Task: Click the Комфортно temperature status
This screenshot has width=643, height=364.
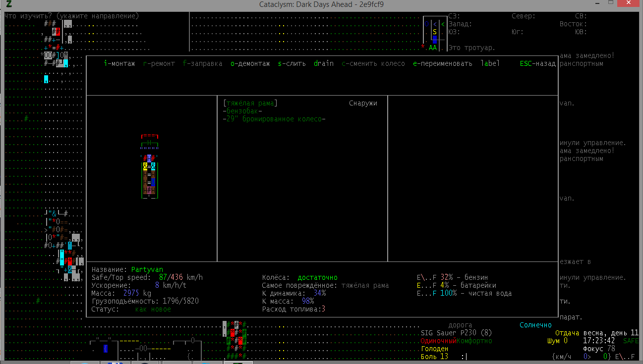Action: coord(474,341)
